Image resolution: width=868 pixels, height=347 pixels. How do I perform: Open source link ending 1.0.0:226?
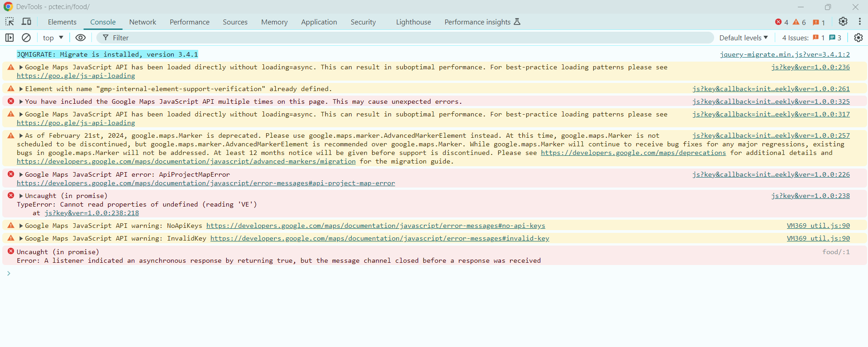tap(771, 174)
